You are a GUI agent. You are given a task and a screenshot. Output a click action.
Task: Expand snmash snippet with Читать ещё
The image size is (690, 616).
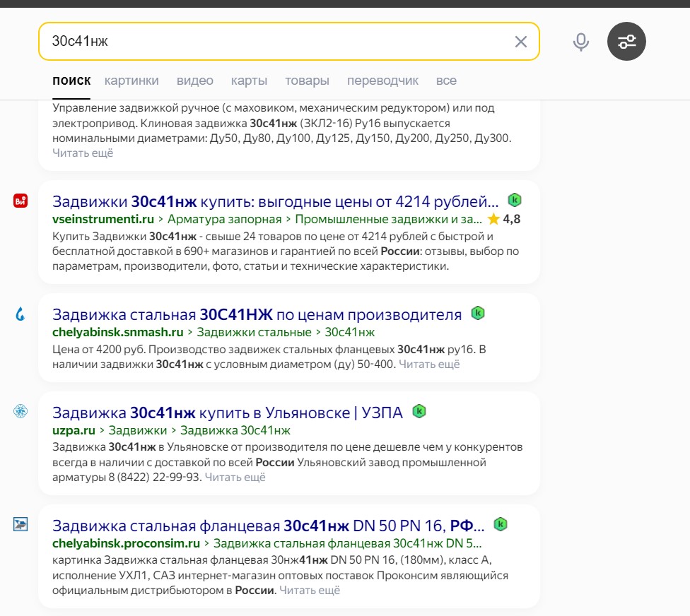pos(429,365)
